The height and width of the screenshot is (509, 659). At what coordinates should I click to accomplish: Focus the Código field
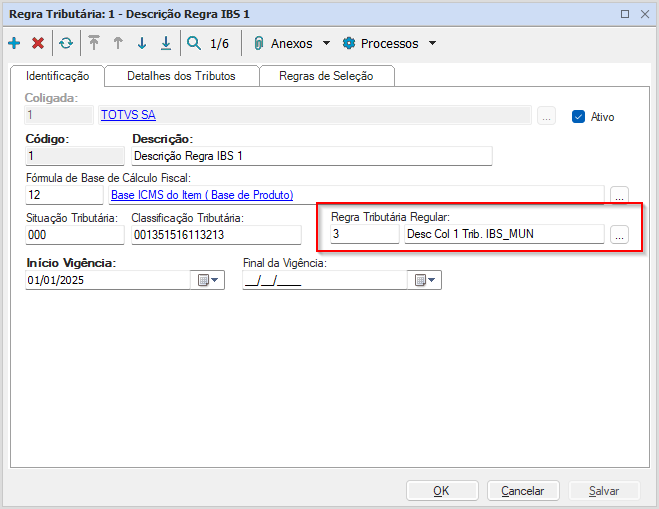tap(75, 156)
